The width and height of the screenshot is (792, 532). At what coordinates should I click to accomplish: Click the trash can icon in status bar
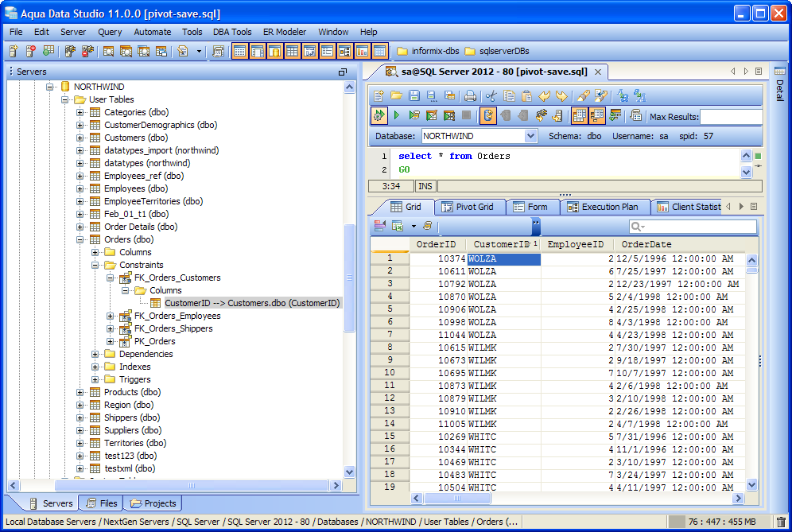[781, 522]
